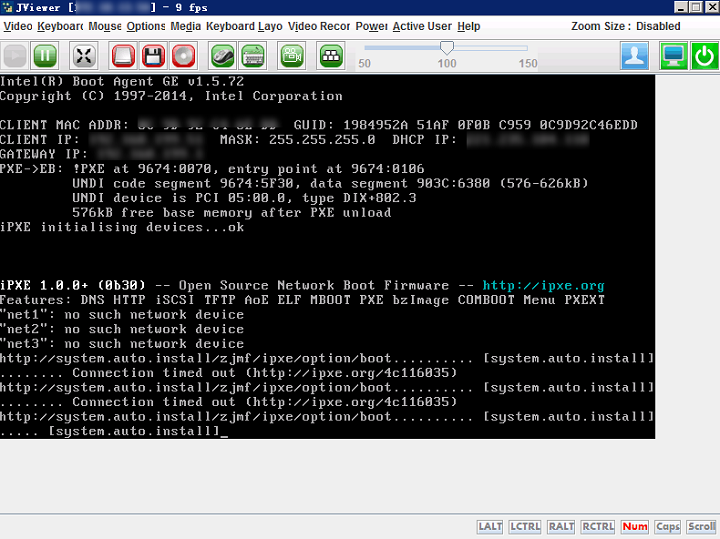Click the zoom slider handle at 100

(447, 47)
